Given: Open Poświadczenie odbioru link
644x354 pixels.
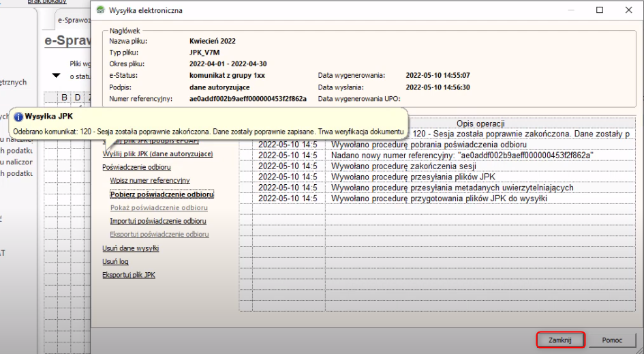Looking at the screenshot, I should [x=136, y=167].
